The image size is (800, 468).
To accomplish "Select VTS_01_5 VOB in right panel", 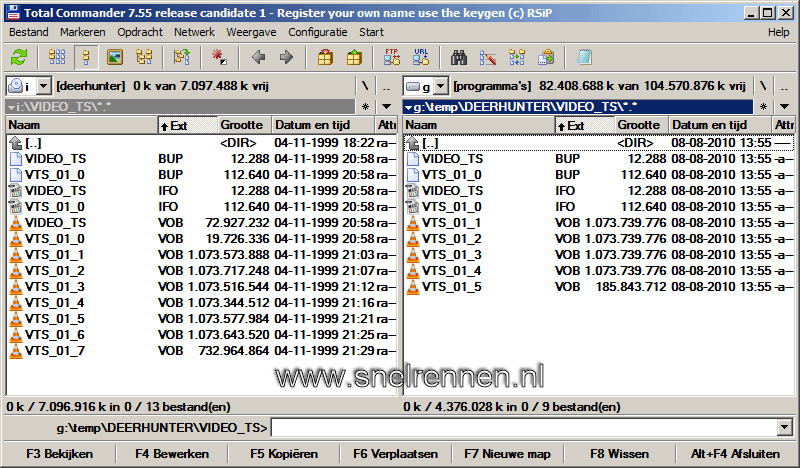I will tap(599, 287).
